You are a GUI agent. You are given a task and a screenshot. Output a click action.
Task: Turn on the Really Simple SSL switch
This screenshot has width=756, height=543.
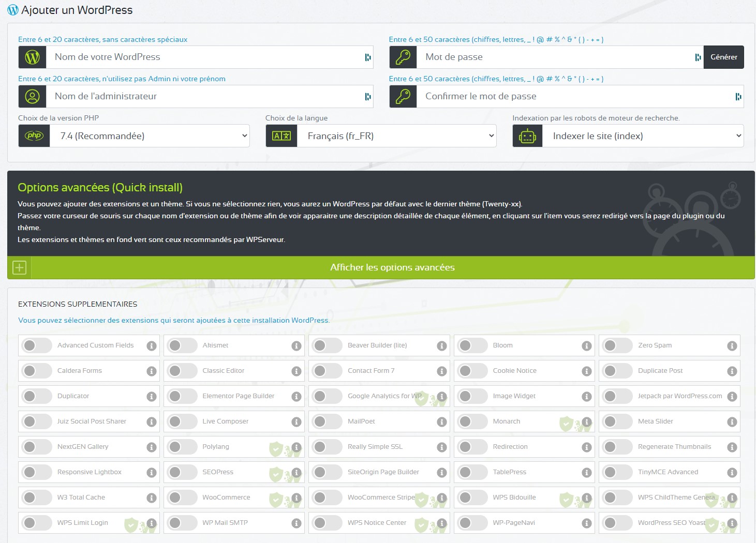point(328,447)
